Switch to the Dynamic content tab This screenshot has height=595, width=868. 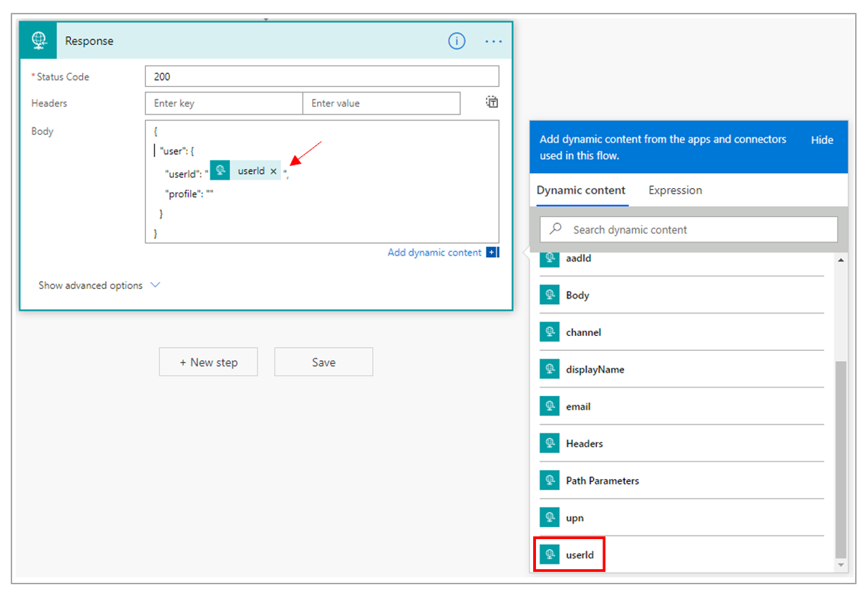click(581, 190)
